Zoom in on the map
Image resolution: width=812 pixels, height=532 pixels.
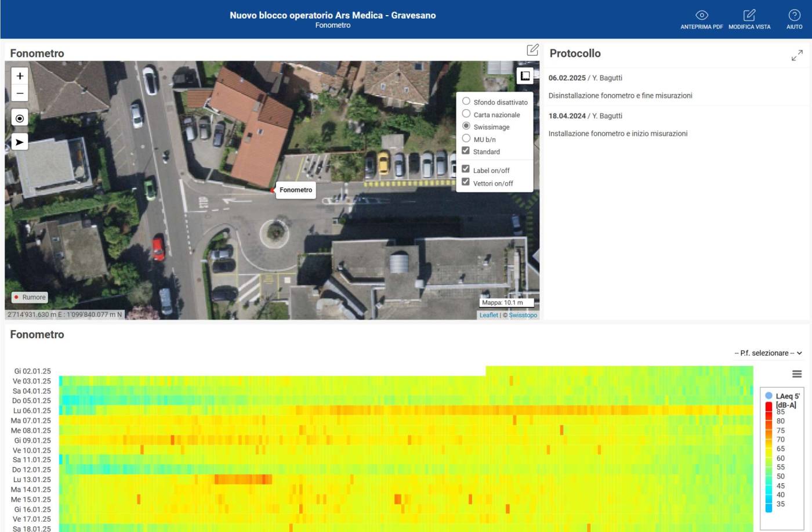tap(20, 76)
